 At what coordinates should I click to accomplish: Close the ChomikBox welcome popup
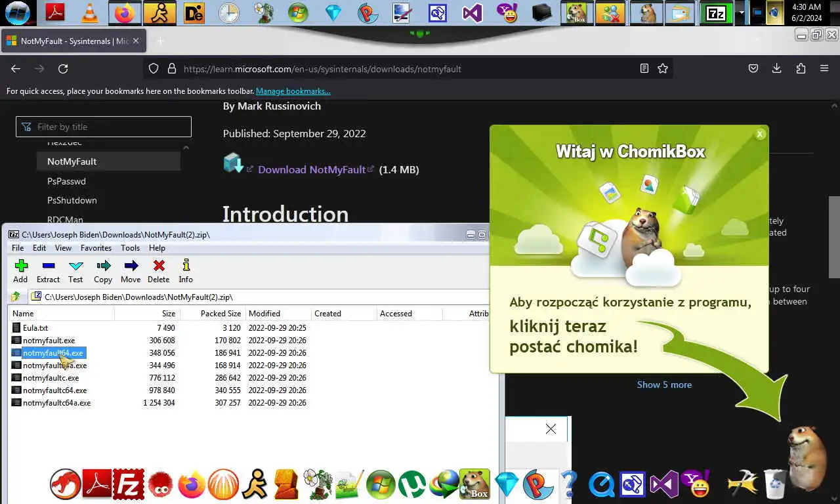(760, 134)
